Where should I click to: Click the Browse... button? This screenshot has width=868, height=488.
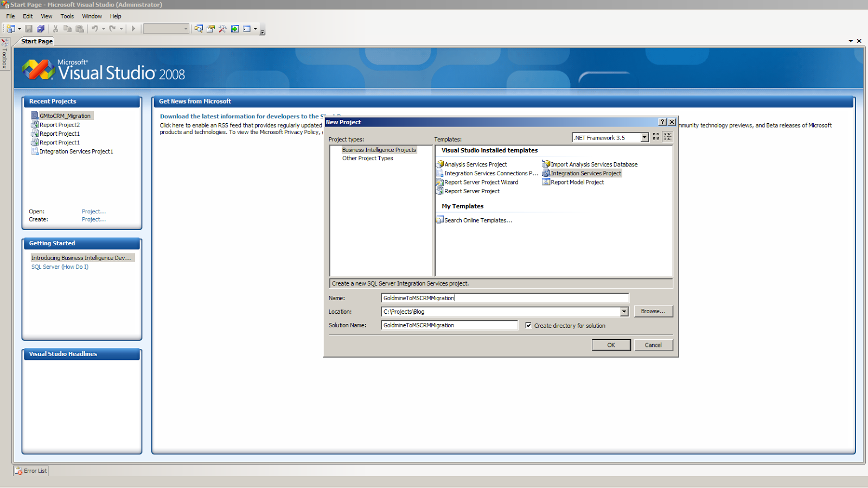[653, 312]
